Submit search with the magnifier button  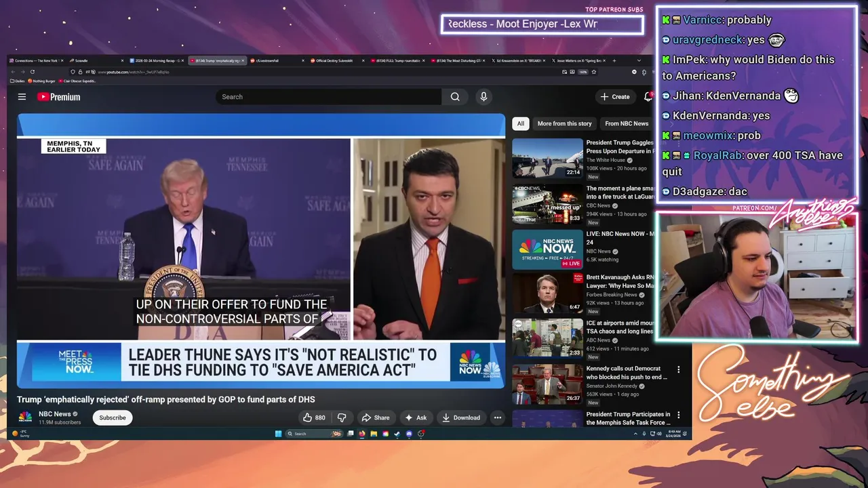(455, 97)
